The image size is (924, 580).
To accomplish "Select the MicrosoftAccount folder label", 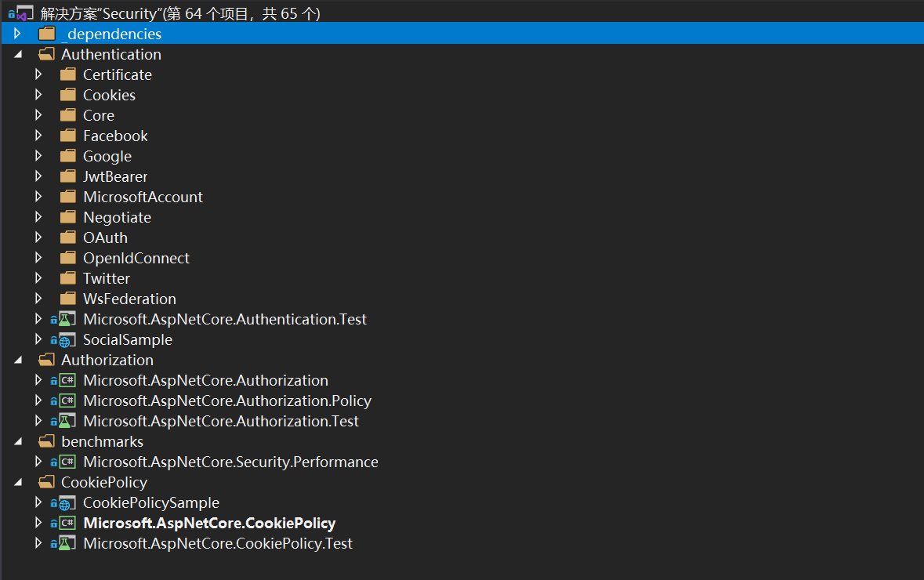I will (x=143, y=197).
